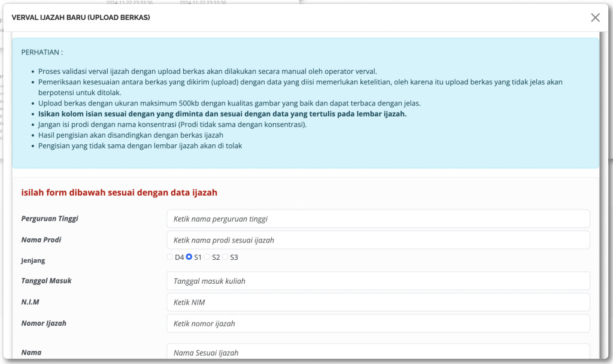The width and height of the screenshot is (613, 364).
Task: Open the Tanggal Masuk kuliah date field
Action: (378, 281)
